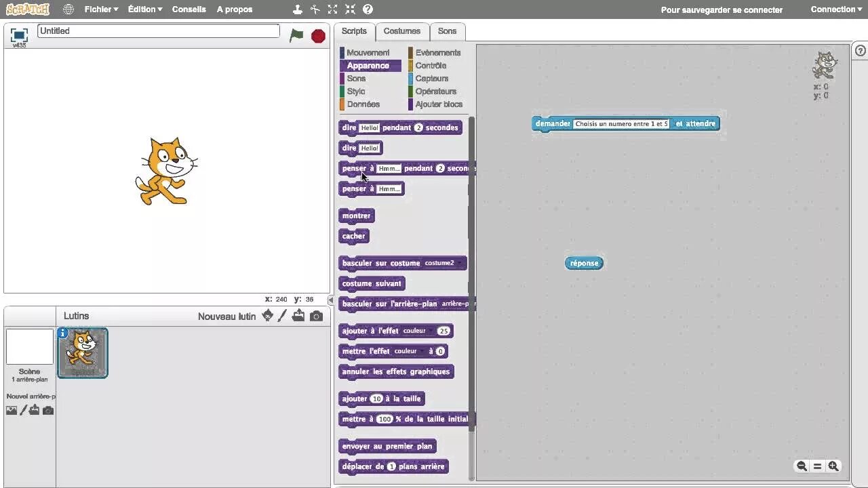Select the Evènements block category

438,53
